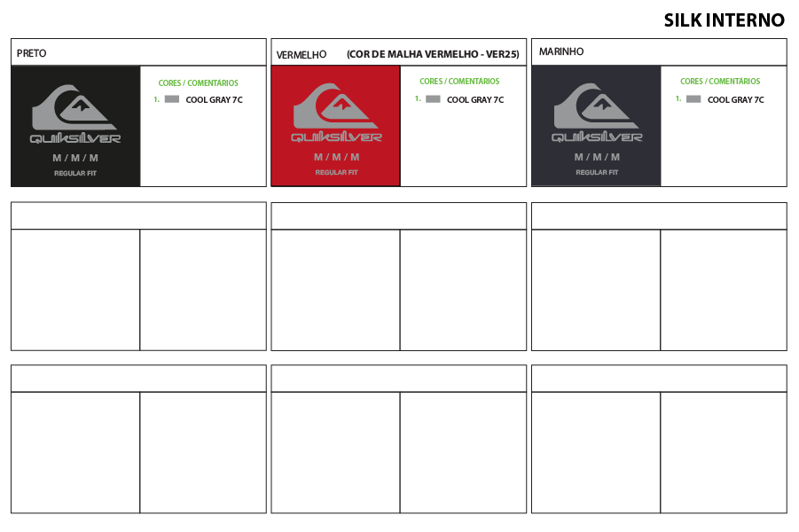
Task: Select the gray swatch in MARINHO panel
Action: (693, 99)
